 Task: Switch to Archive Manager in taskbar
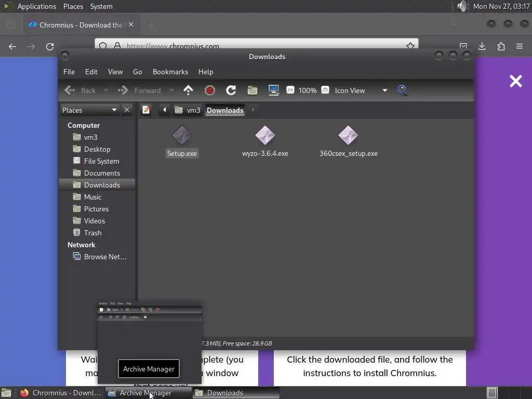(148, 393)
